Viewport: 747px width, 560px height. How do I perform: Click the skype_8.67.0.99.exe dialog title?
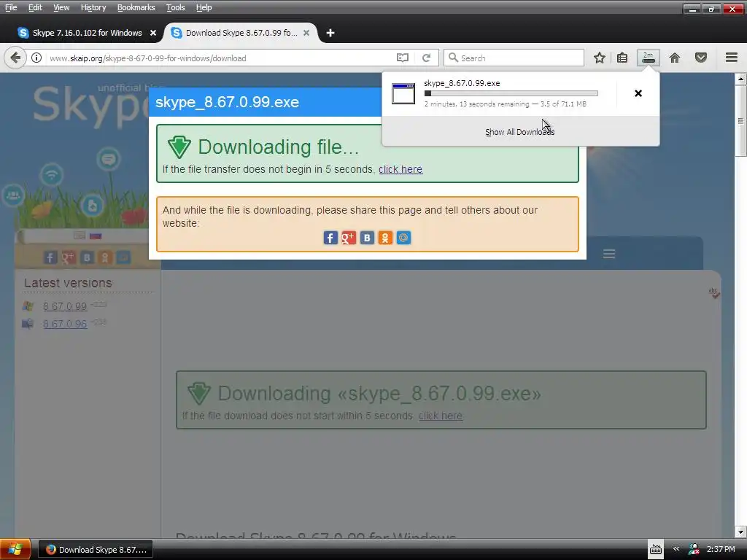click(x=228, y=102)
